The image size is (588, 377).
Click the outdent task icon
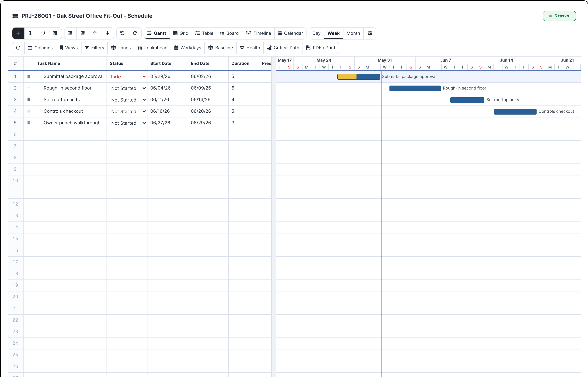(x=70, y=33)
